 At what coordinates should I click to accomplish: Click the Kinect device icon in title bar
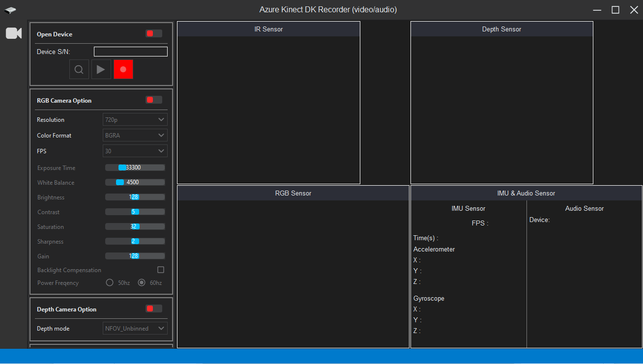coord(10,10)
